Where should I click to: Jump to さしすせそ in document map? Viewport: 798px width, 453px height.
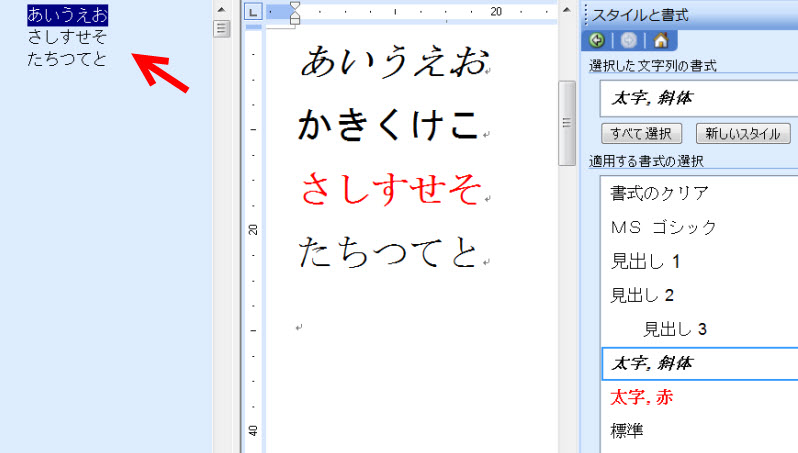pyautogui.click(x=67, y=37)
